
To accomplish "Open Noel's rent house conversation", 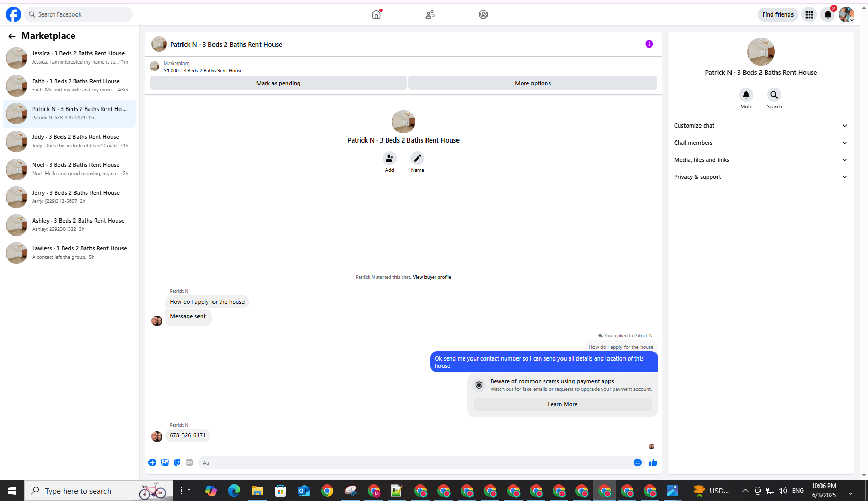I will (69, 169).
